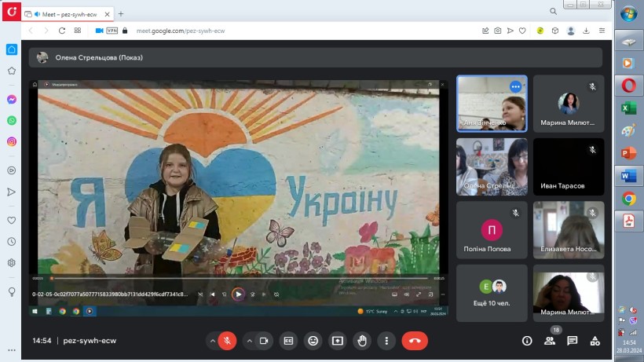
Task: Open chat with everyone
Action: pos(572,341)
